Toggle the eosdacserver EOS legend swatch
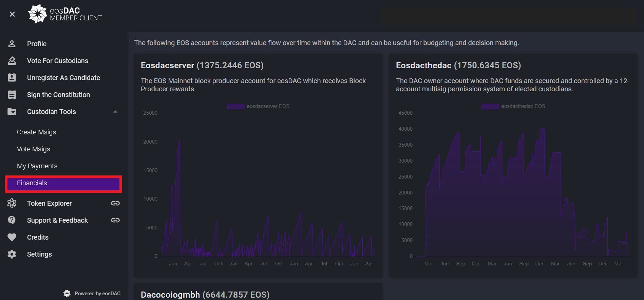 pyautogui.click(x=236, y=106)
